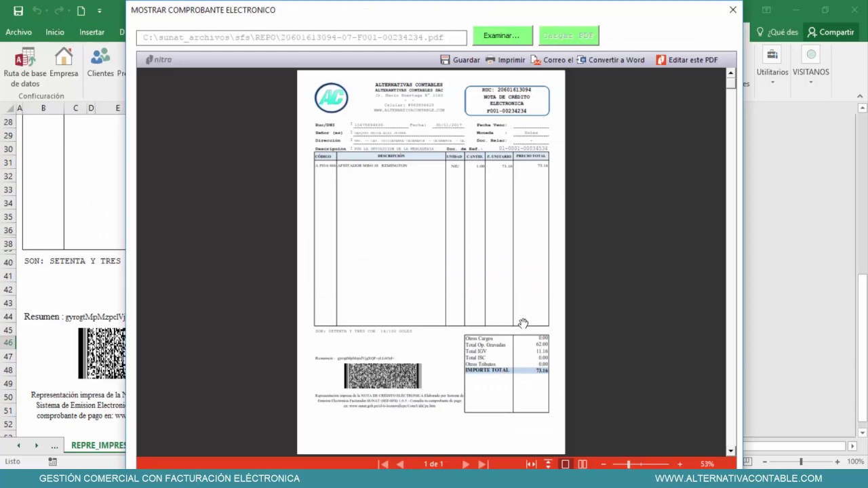Click the Compartir button in Excel
Viewport: 868px width, 488px height.
[831, 32]
